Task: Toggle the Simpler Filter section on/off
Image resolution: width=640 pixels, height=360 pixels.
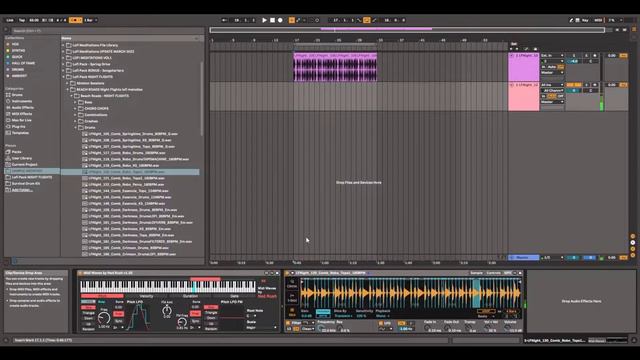Action: 288,323
